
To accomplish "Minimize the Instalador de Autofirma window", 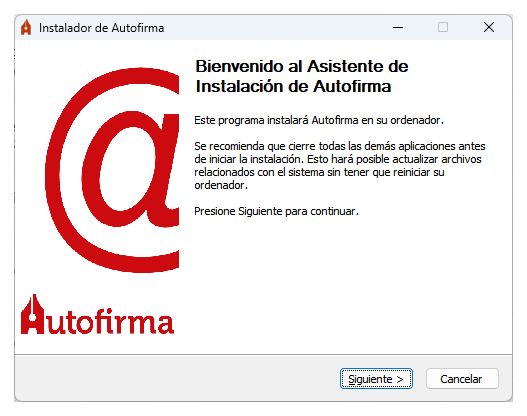I will pyautogui.click(x=398, y=28).
